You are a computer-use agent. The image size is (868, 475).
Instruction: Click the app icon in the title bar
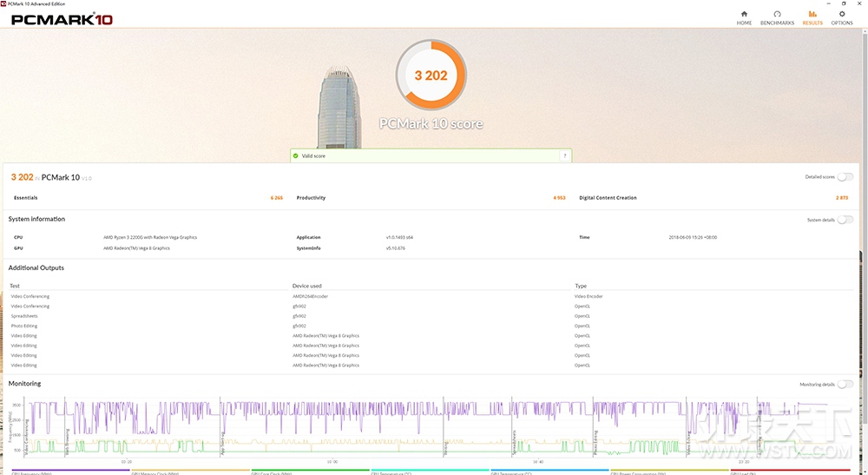tap(3, 3)
